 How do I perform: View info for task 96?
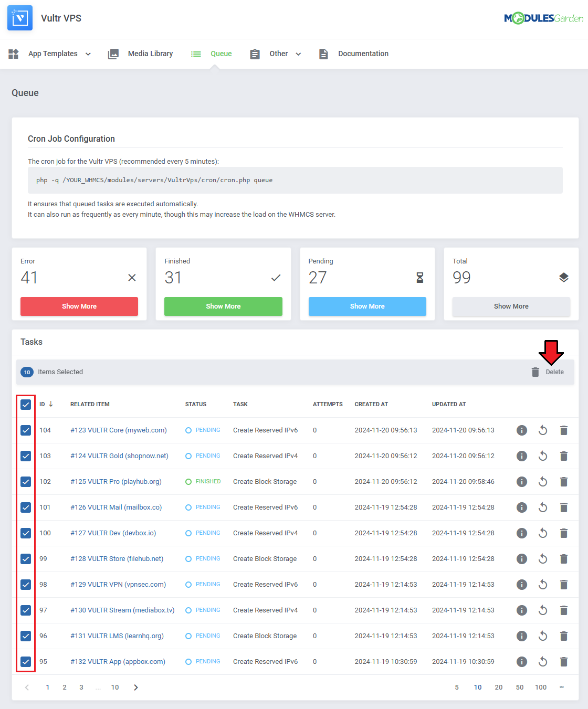point(521,636)
